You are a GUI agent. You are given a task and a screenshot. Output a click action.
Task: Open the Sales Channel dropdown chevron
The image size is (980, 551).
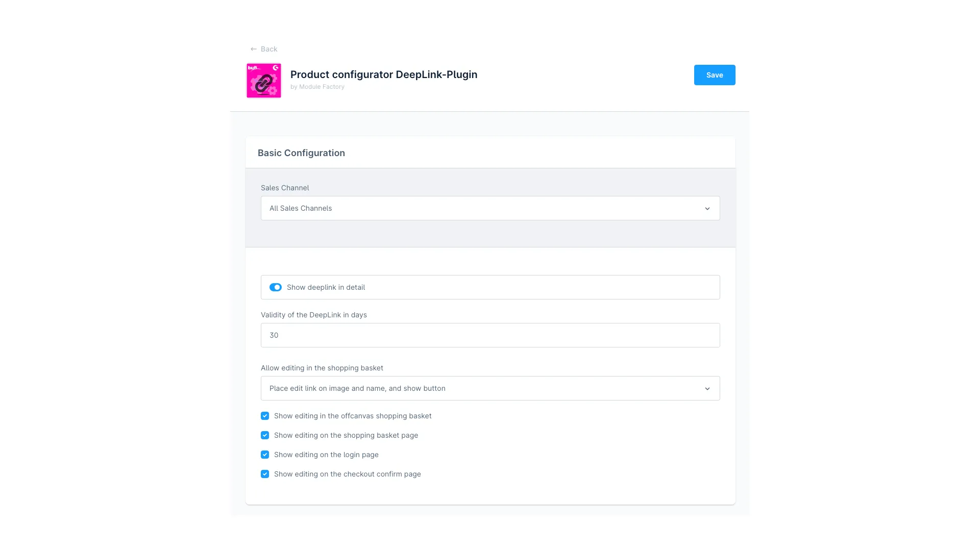[x=707, y=208]
